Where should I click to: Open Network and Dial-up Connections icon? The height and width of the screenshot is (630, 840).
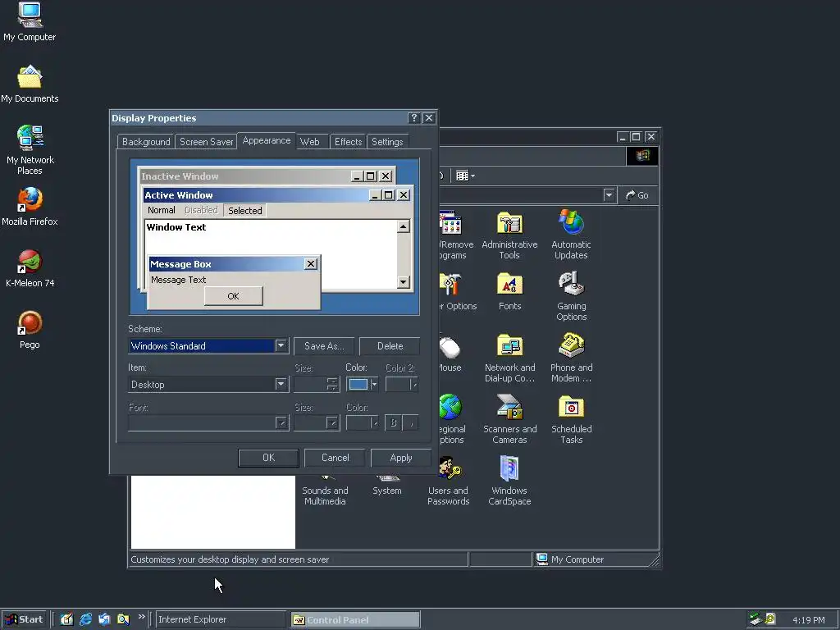point(509,358)
